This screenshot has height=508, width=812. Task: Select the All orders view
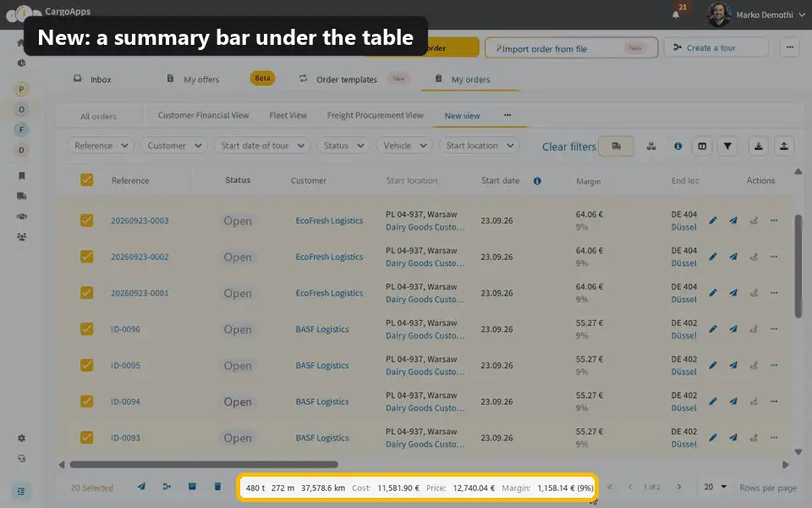tap(98, 116)
